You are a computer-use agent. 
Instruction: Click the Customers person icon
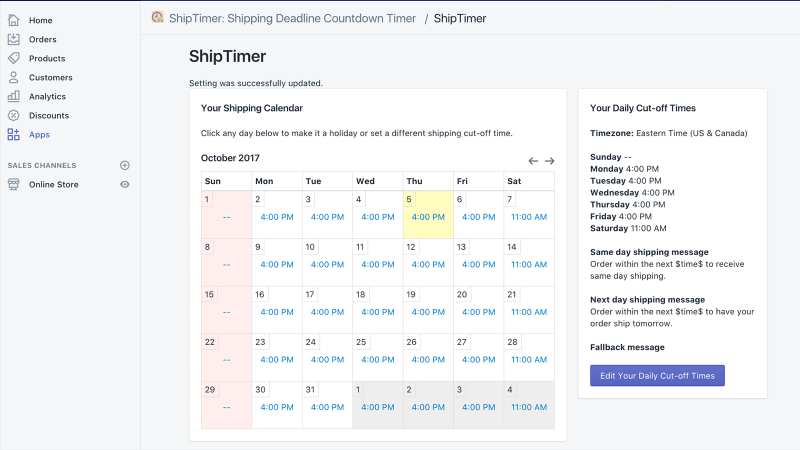(14, 77)
